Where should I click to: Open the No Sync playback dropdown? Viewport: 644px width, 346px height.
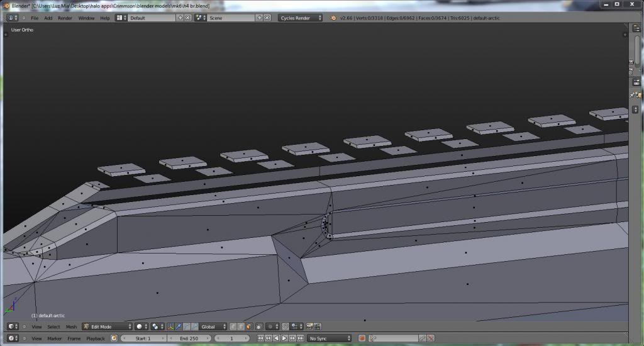pyautogui.click(x=330, y=338)
